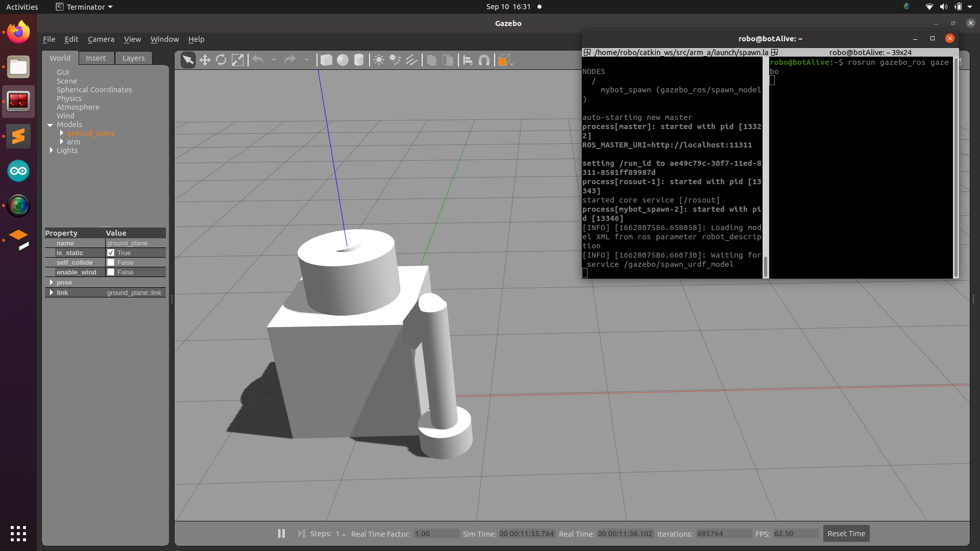Open Firefox from the dock
The width and height of the screenshot is (980, 551).
pyautogui.click(x=18, y=32)
